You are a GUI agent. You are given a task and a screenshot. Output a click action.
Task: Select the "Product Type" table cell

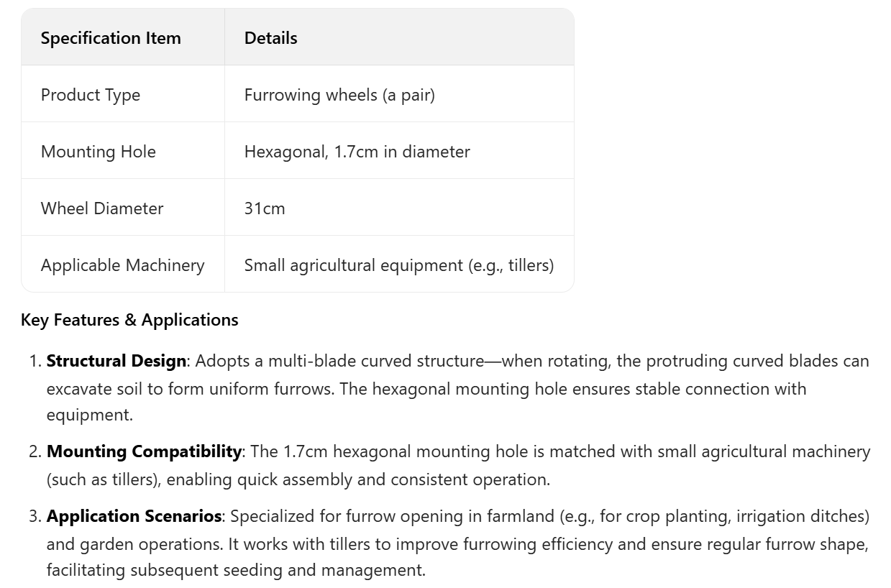91,95
